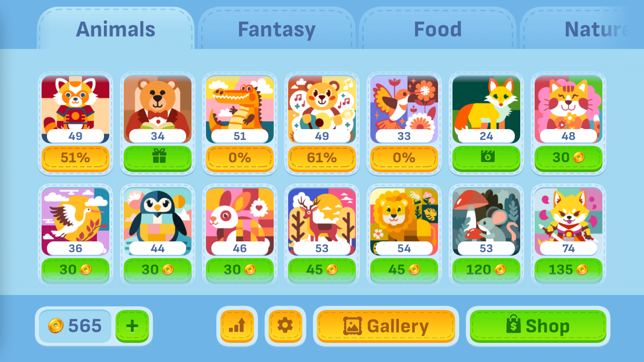Buy the cat picture for 30 coins

[x=569, y=158]
